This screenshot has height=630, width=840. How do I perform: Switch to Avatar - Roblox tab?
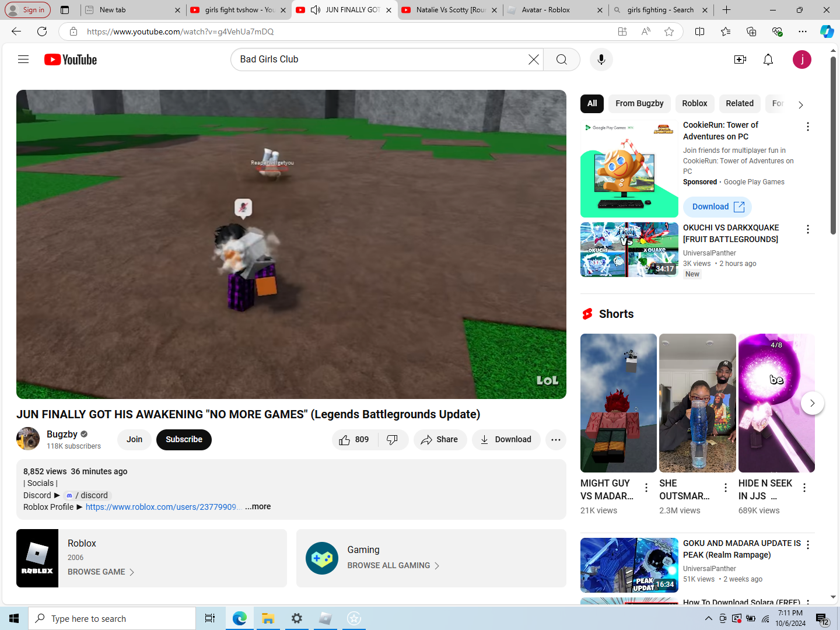coord(554,10)
